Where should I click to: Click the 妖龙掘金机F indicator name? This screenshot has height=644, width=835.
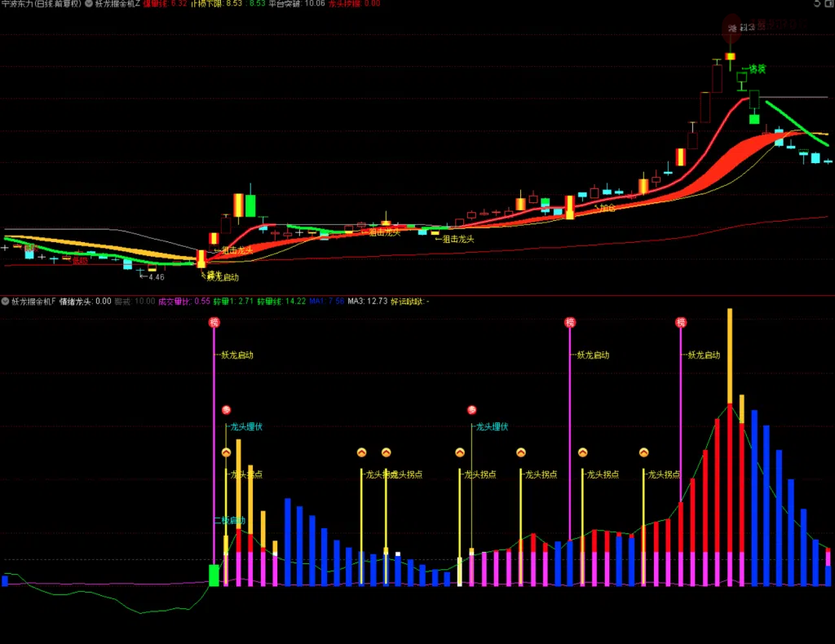33,302
